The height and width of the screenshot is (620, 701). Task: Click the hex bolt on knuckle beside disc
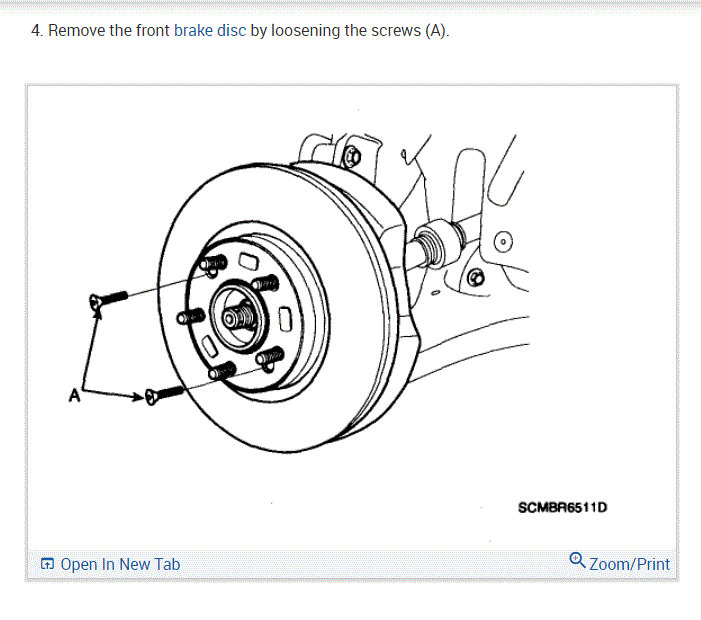click(x=475, y=278)
